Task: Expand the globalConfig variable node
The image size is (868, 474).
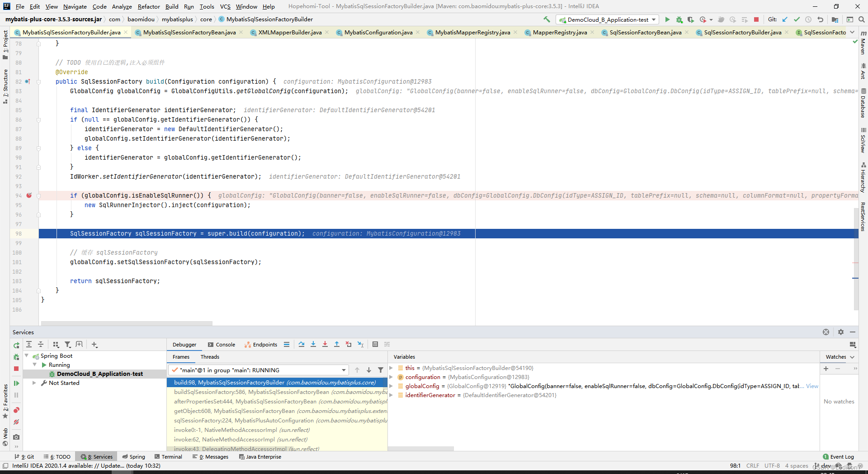Action: coord(391,386)
